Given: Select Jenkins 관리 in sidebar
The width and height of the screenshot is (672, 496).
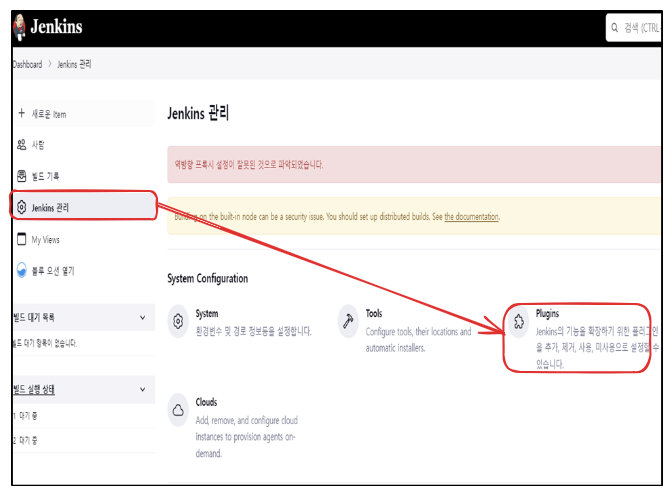Looking at the screenshot, I should point(84,206).
